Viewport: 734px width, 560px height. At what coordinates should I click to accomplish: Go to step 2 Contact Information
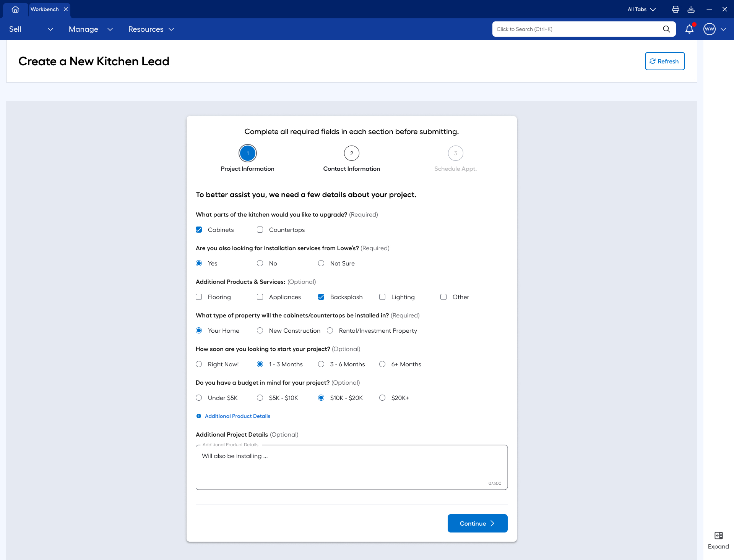pyautogui.click(x=352, y=153)
